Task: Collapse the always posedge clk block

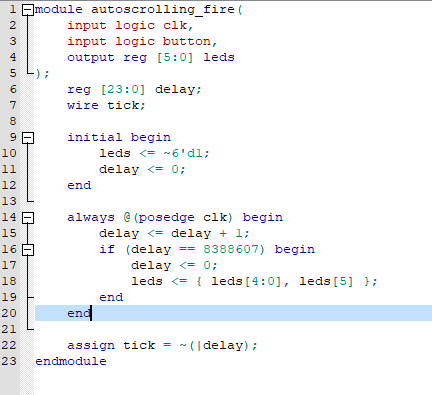Action: coord(28,218)
